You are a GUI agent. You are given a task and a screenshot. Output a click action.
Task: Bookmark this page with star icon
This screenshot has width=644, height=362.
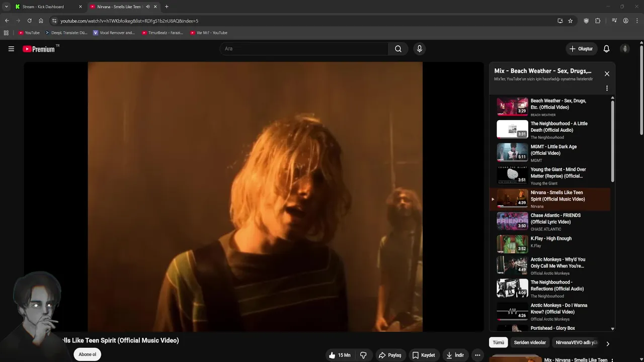pyautogui.click(x=570, y=21)
